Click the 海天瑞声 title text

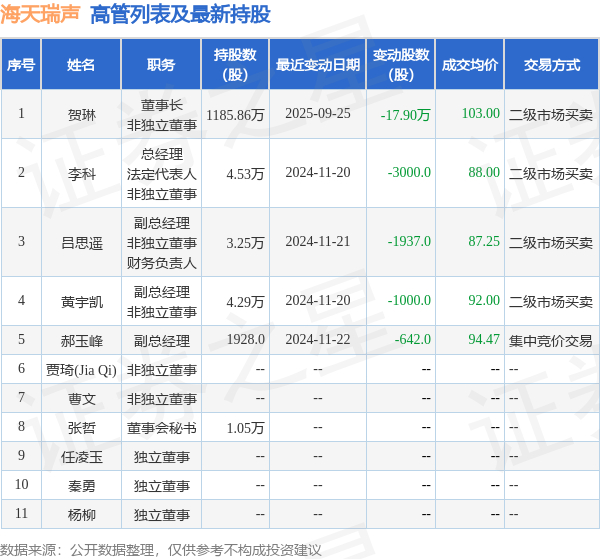pos(40,15)
